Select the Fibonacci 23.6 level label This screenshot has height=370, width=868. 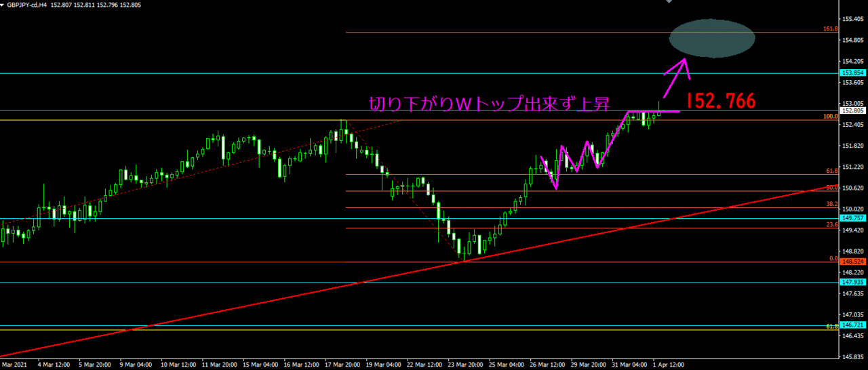pyautogui.click(x=833, y=224)
